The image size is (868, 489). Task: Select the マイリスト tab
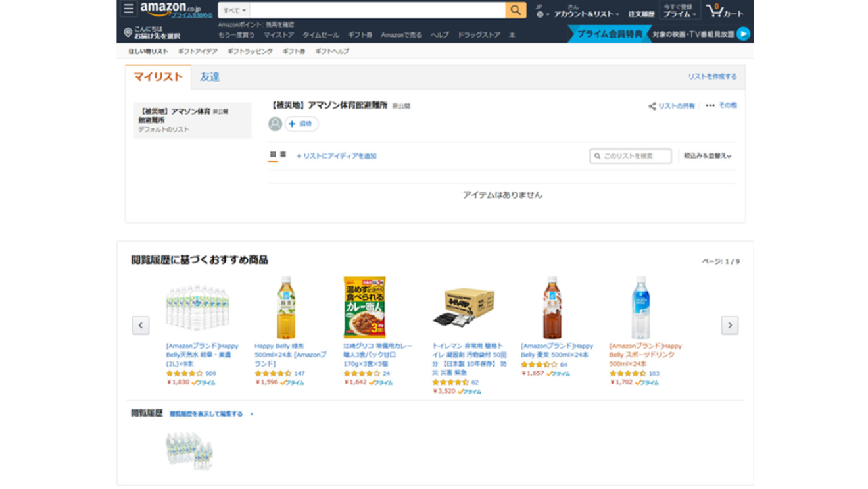tap(158, 77)
